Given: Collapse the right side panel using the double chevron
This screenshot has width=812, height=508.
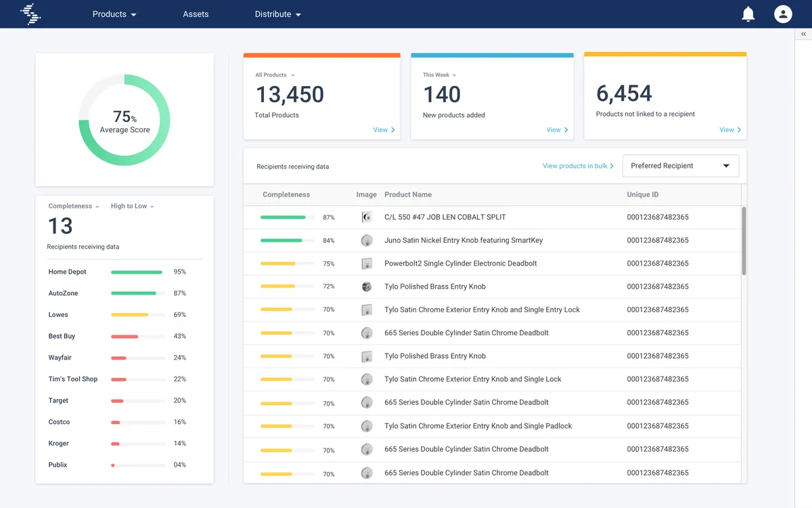Looking at the screenshot, I should (x=803, y=34).
